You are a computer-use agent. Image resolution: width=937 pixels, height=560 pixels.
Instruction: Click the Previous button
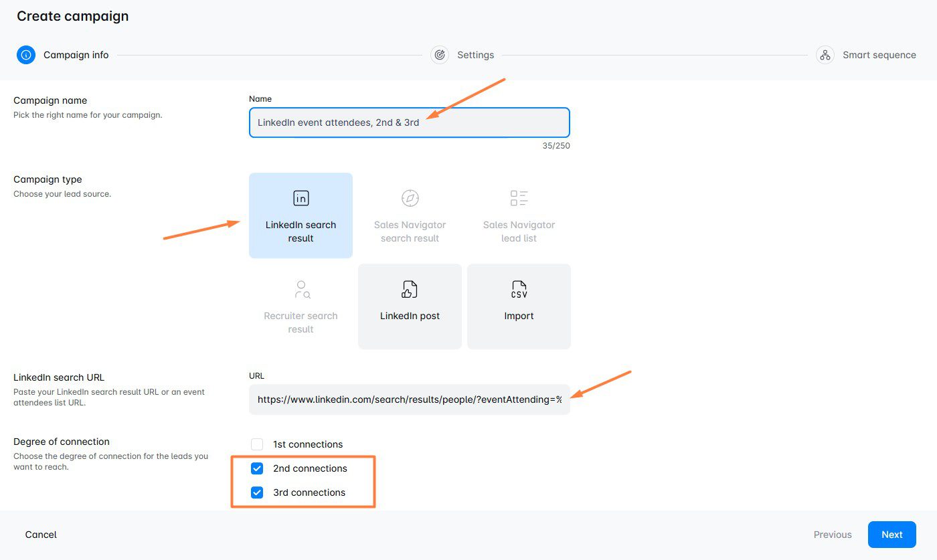[833, 535]
